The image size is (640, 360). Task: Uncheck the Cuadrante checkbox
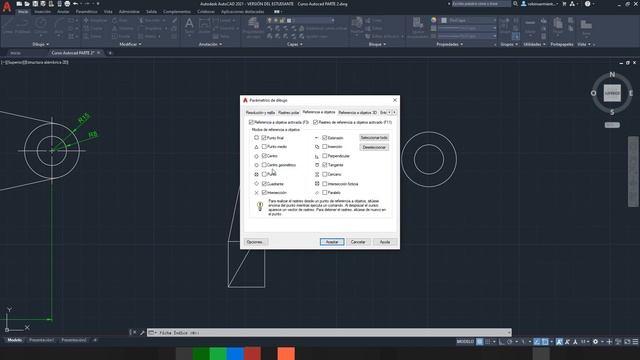coord(264,184)
